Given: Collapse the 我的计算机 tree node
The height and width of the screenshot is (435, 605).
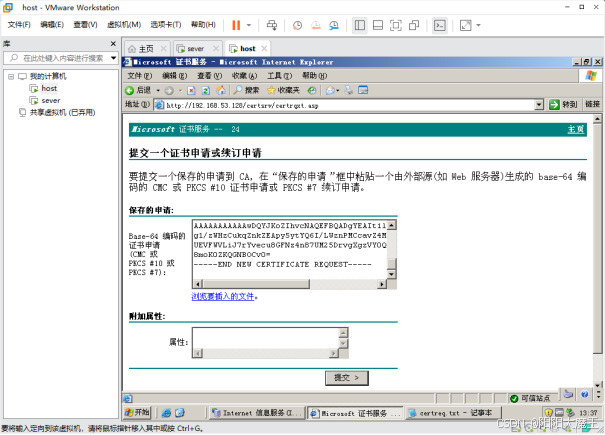Looking at the screenshot, I should [11, 76].
